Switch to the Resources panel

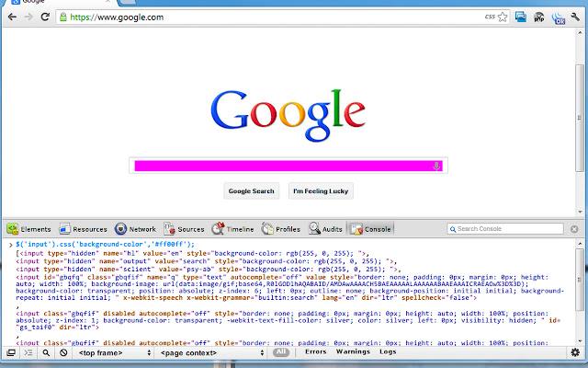click(83, 229)
